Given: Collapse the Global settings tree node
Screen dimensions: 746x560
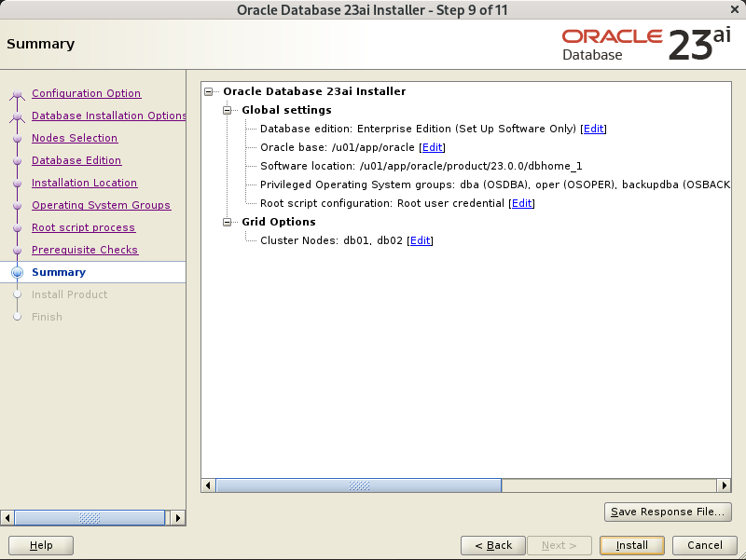Looking at the screenshot, I should [x=228, y=110].
